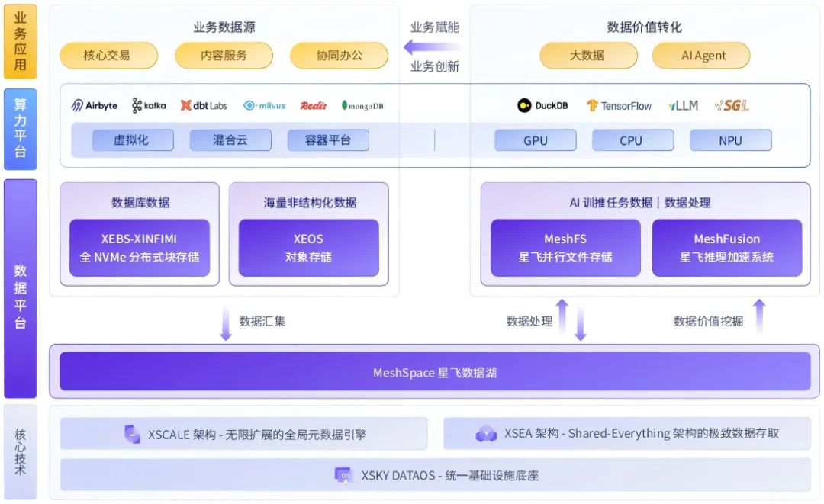
Task: Click the dbt Labs logo
Action: click(x=204, y=105)
